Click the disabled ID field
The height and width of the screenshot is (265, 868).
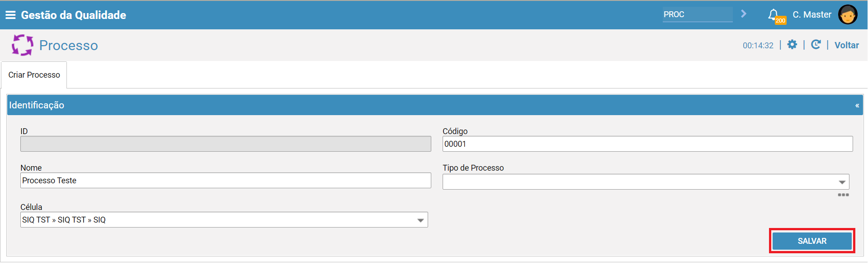(226, 144)
